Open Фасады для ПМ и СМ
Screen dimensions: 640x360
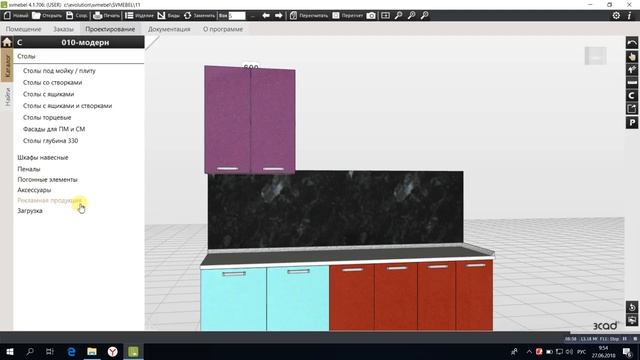pos(54,129)
